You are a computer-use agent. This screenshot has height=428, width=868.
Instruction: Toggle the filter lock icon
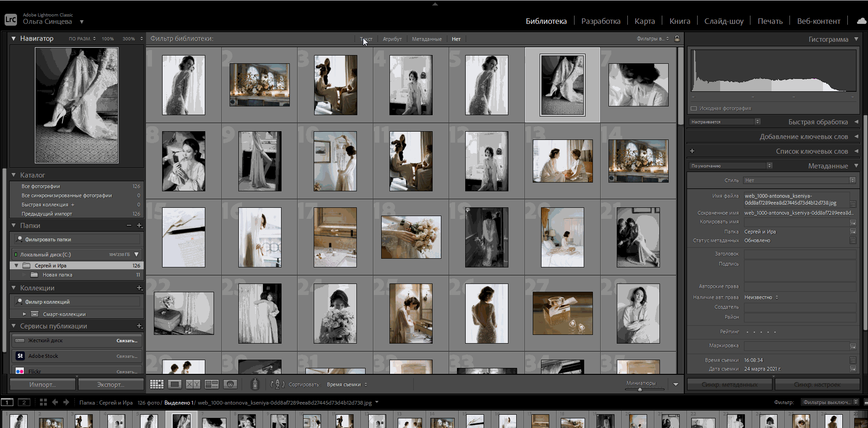click(677, 39)
